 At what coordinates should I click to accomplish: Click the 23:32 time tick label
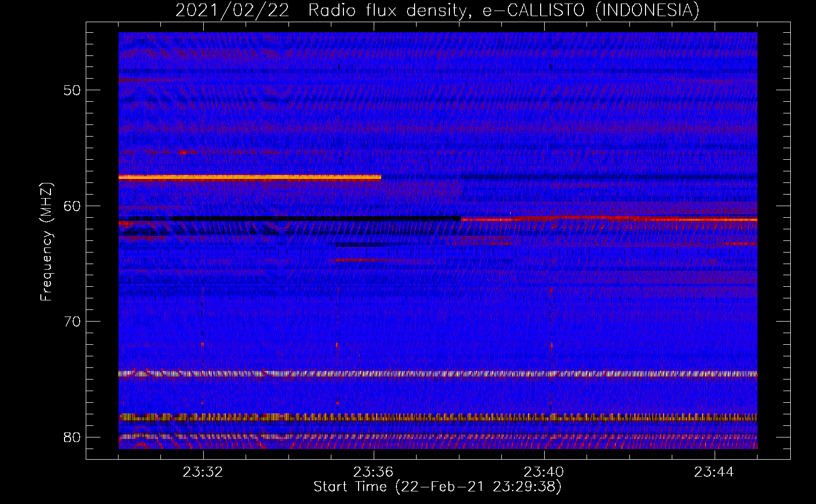coord(203,472)
